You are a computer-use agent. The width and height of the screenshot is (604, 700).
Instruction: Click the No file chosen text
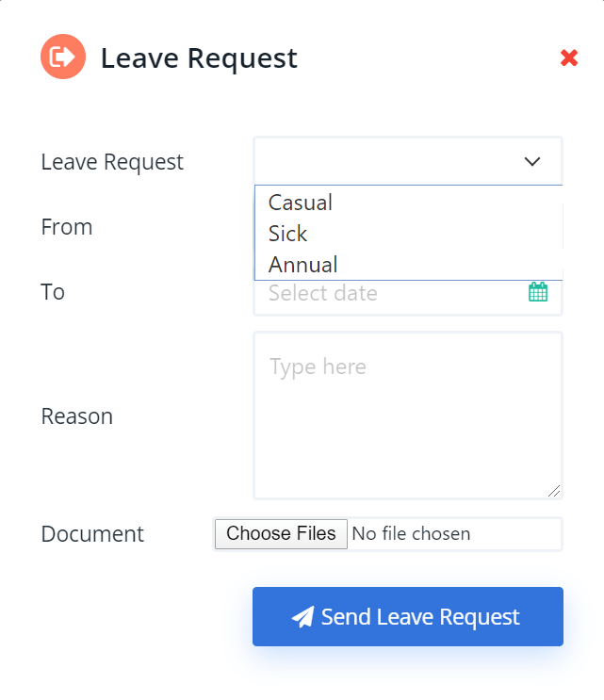tap(411, 534)
